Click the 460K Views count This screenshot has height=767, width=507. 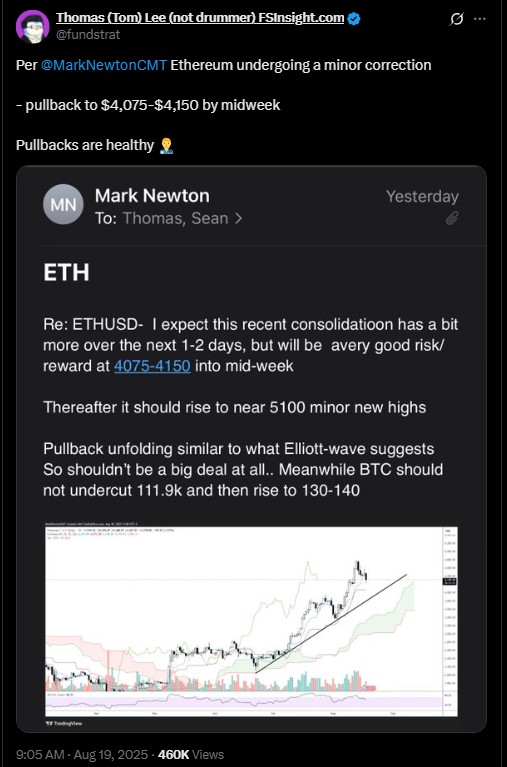[x=191, y=754]
